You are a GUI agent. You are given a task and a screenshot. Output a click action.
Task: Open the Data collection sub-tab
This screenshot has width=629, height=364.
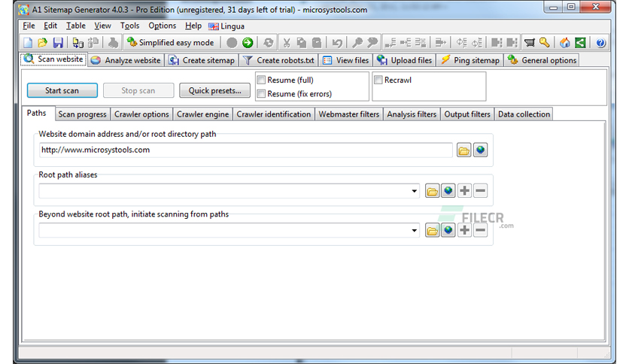[524, 114]
